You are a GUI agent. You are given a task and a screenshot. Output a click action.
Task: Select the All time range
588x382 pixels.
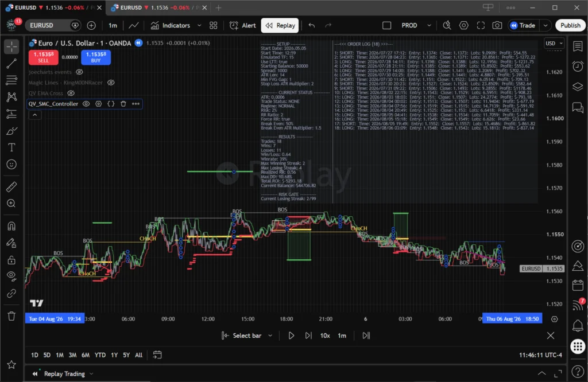pos(139,355)
